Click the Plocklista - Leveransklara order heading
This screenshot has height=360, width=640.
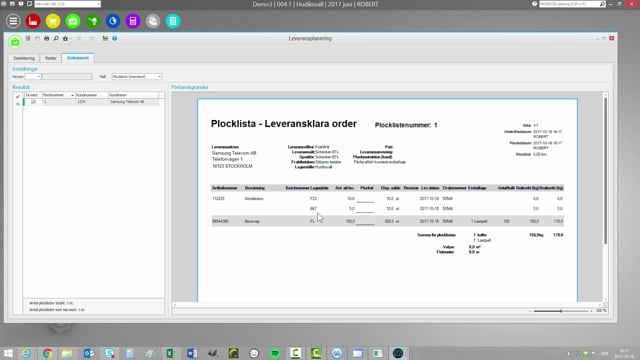coord(284,124)
